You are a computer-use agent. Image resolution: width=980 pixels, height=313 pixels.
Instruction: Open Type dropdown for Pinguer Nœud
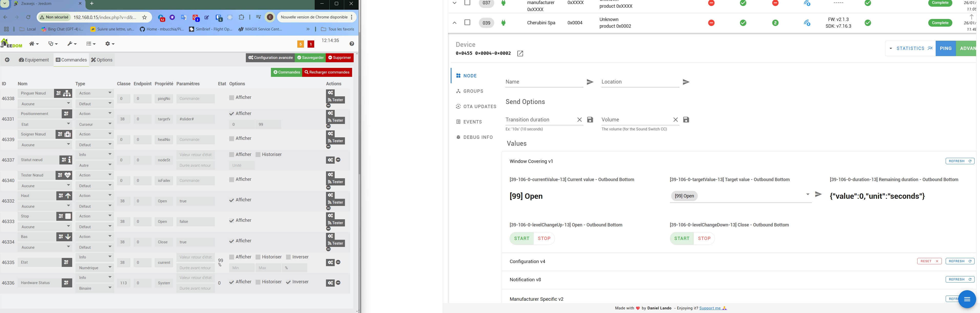click(94, 93)
